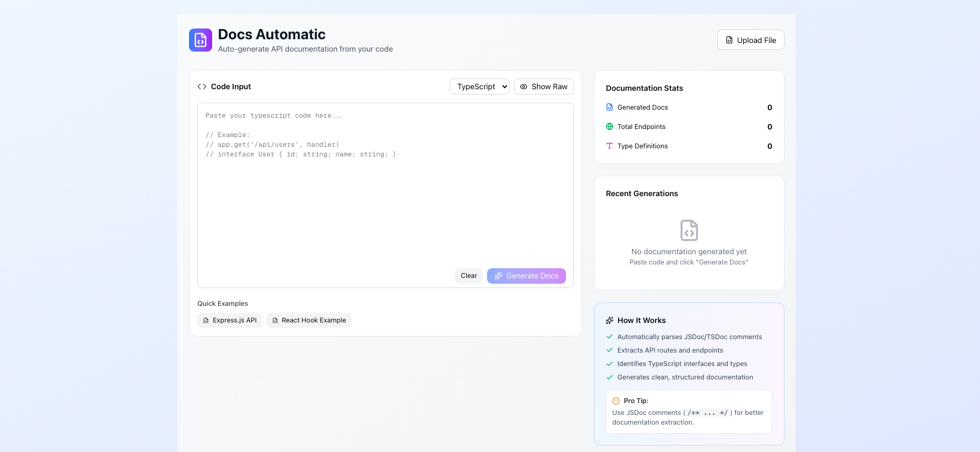Click 'Paste code and click "Generate Docs"' hint
This screenshot has height=452, width=980.
tap(689, 262)
